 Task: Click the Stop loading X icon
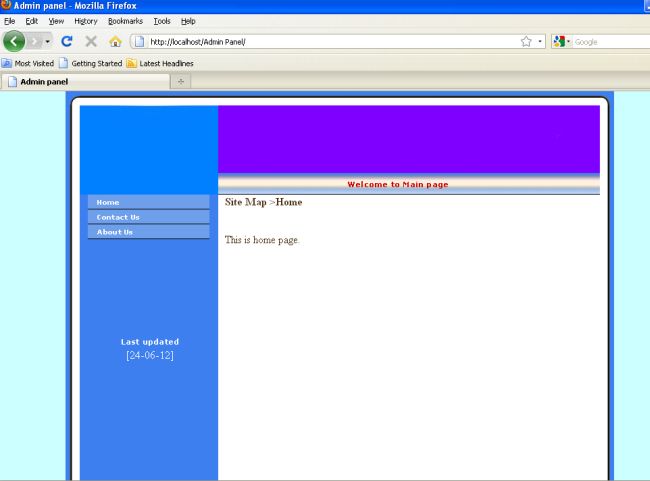(91, 41)
